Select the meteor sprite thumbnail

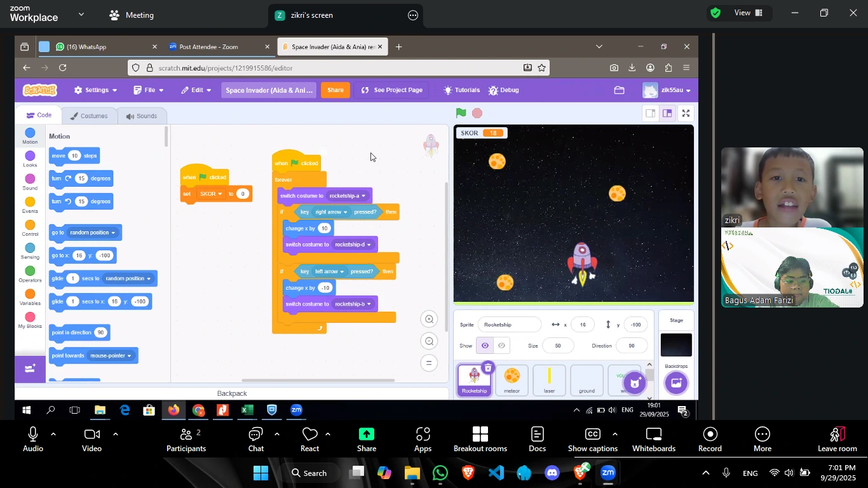point(512,380)
